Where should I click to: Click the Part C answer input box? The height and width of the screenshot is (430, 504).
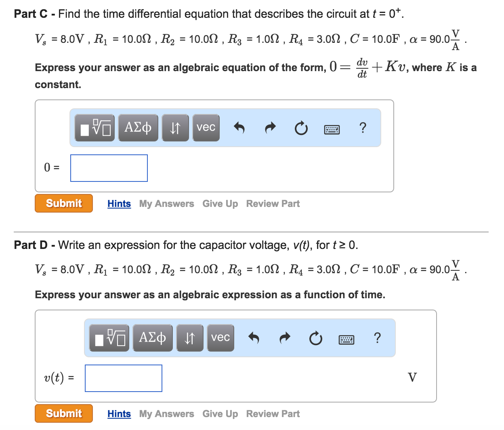pos(109,168)
